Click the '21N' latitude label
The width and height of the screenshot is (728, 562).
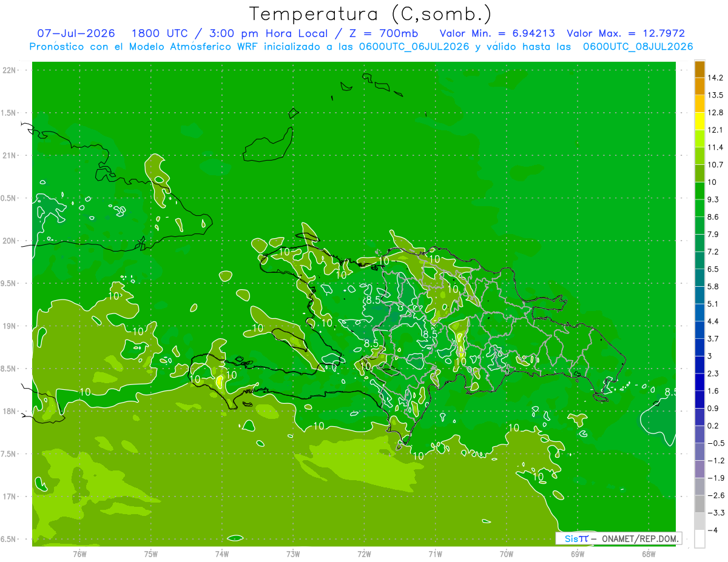(x=9, y=156)
